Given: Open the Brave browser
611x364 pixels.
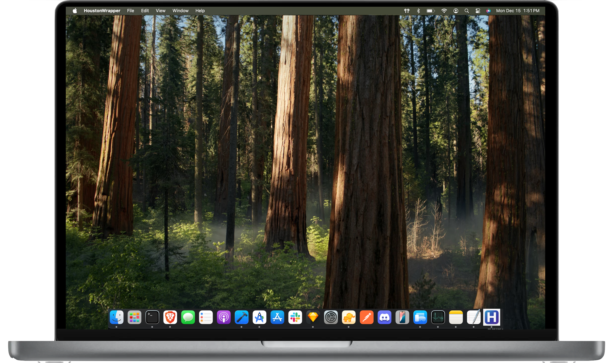Looking at the screenshot, I should (x=170, y=317).
